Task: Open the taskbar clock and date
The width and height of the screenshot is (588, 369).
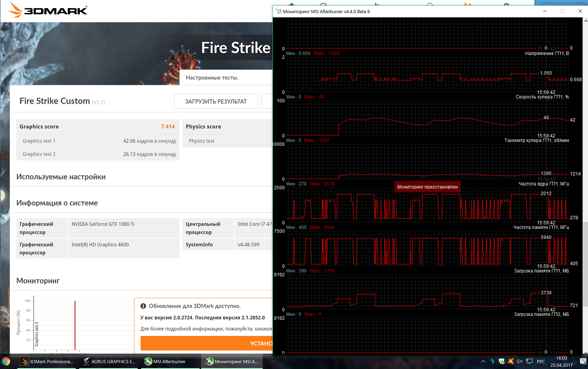Action: pos(561,361)
